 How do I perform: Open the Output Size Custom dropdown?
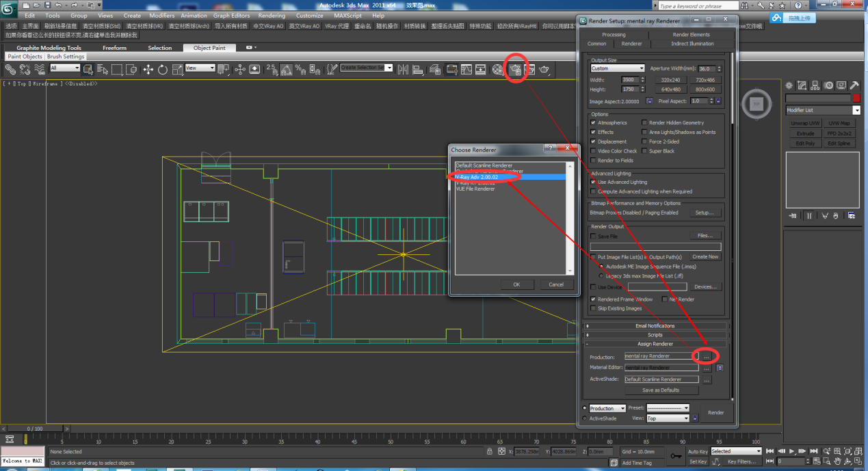617,68
